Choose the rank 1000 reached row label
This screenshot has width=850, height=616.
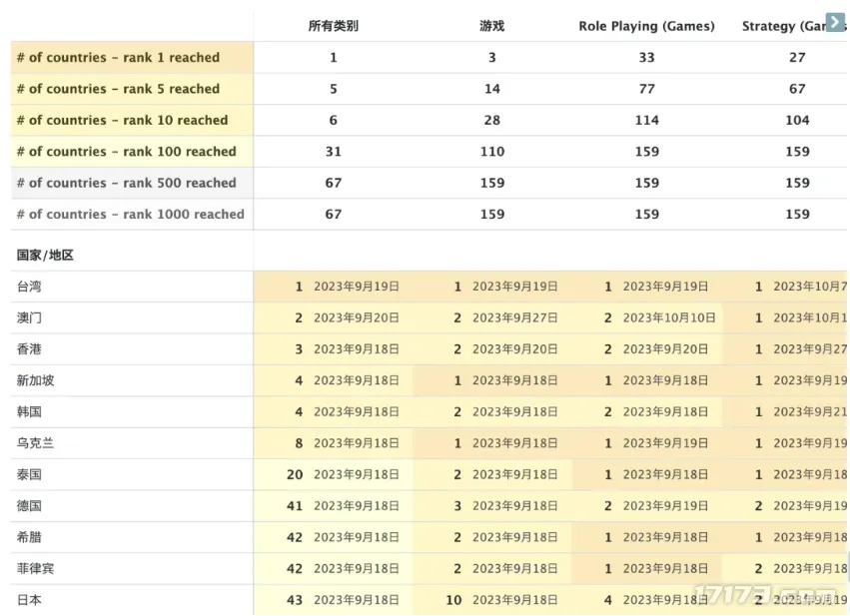[130, 214]
